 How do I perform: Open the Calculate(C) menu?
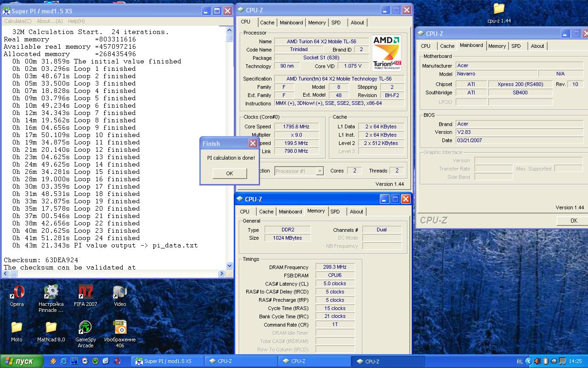coord(18,21)
